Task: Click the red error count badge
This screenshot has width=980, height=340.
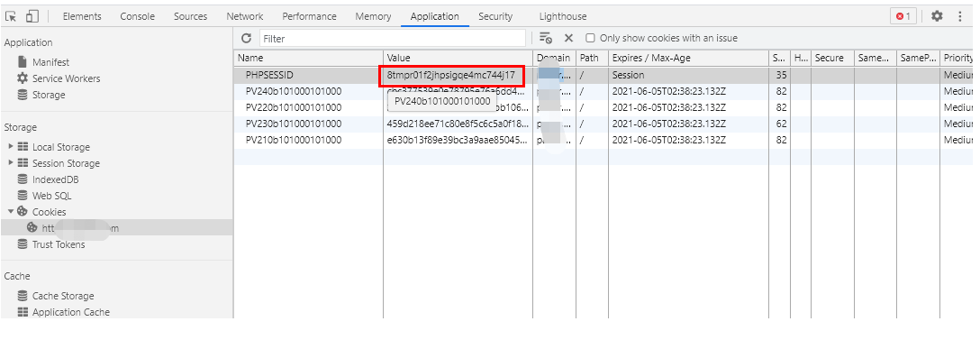Action: tap(903, 16)
